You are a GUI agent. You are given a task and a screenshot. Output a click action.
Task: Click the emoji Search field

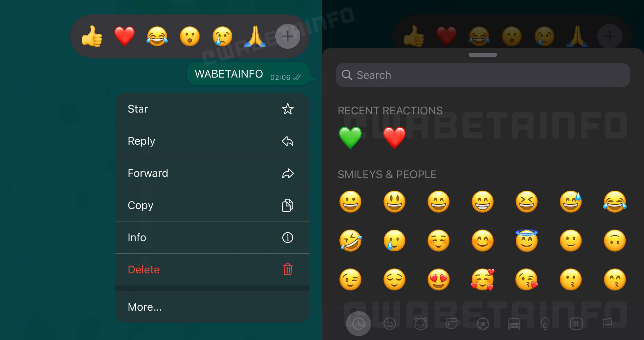point(483,75)
